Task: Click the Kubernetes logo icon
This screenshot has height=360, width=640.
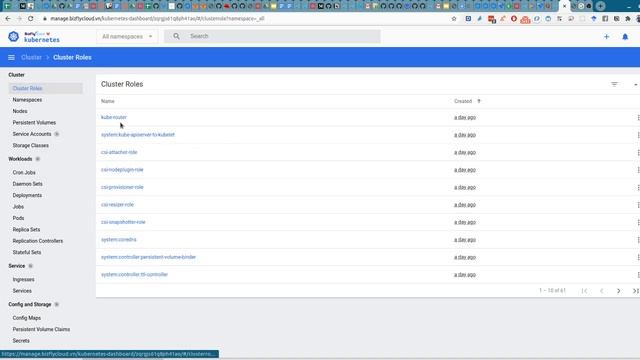Action: click(13, 36)
